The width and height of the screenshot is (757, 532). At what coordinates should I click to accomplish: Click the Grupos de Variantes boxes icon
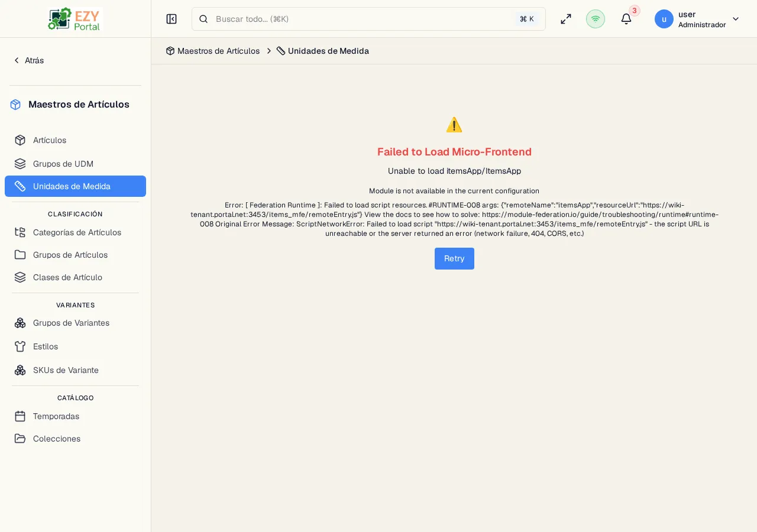[20, 323]
